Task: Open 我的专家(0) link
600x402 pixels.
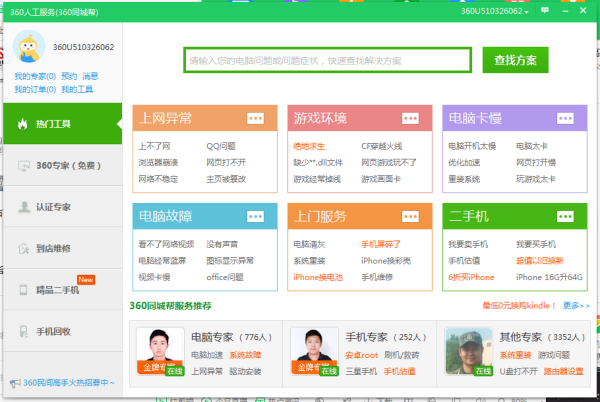Action: [x=35, y=76]
